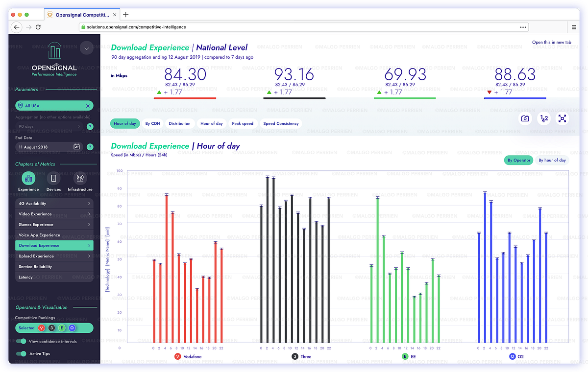
Task: Remove the All USA location filter
Action: pos(89,105)
